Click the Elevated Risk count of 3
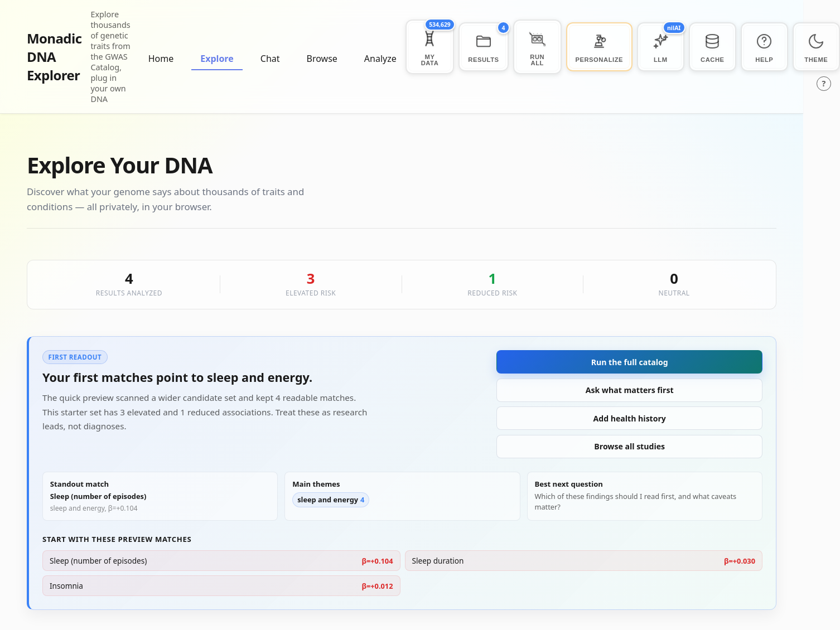The height and width of the screenshot is (630, 840). point(311,279)
